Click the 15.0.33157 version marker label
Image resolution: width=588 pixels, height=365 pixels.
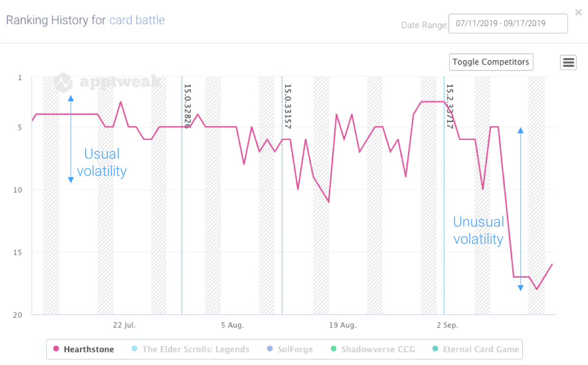coord(288,106)
